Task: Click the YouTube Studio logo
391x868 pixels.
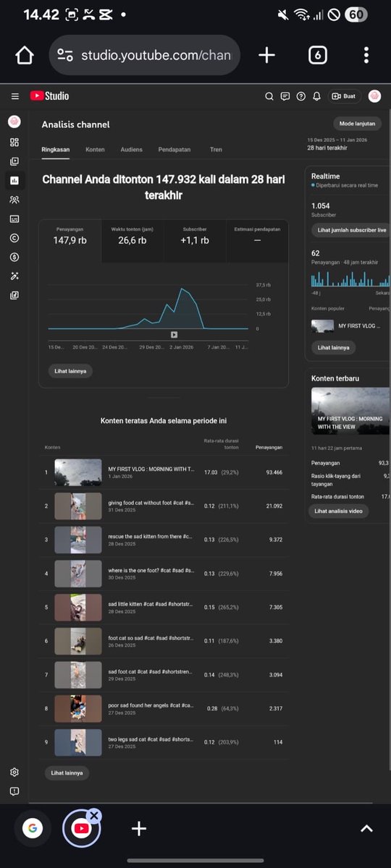Action: coord(49,95)
